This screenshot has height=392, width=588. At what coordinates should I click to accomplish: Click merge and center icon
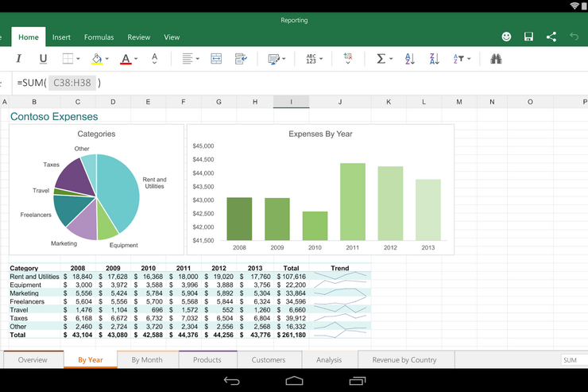216,59
